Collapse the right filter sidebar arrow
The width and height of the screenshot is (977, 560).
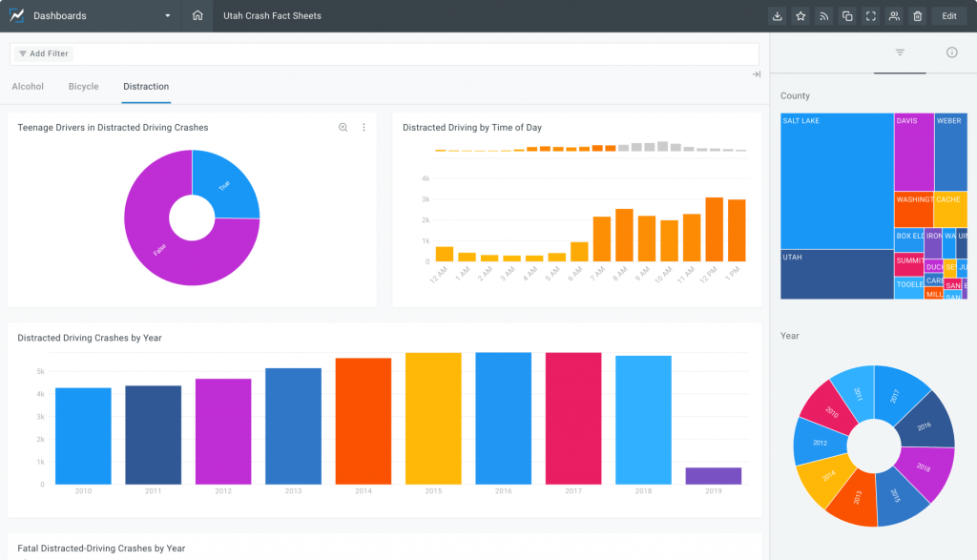point(756,74)
